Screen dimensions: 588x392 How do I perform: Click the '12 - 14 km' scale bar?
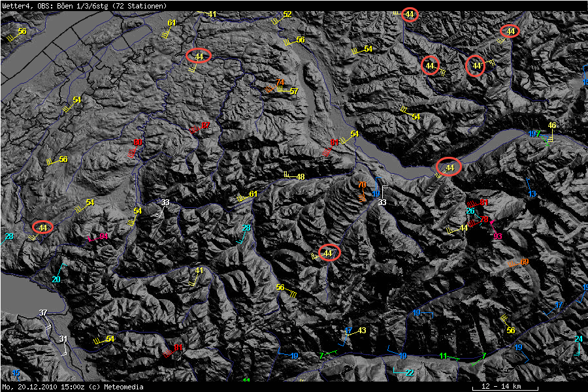(505, 387)
